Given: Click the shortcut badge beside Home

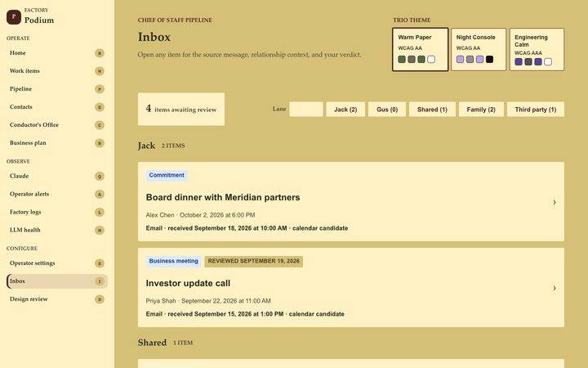Looking at the screenshot, I should [100, 53].
